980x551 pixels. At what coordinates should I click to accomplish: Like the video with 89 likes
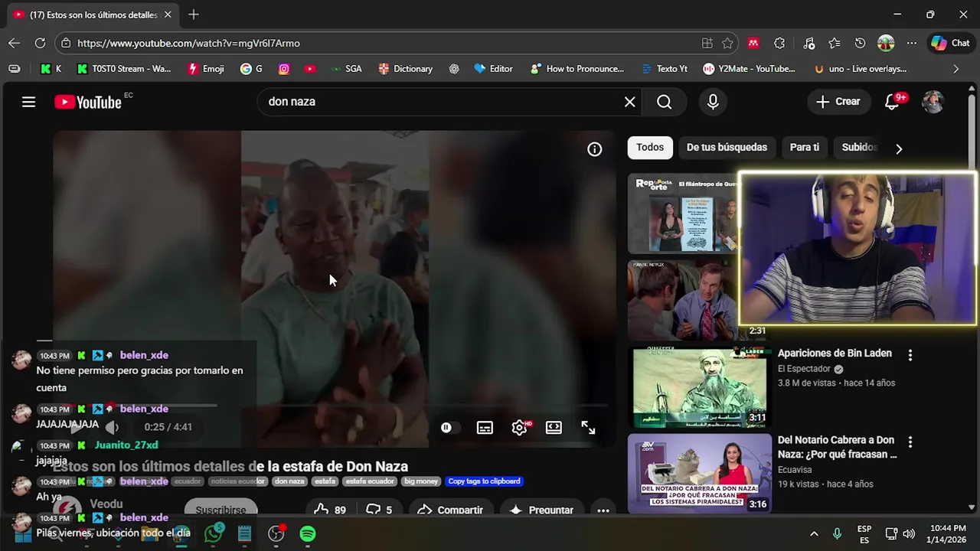[329, 510]
